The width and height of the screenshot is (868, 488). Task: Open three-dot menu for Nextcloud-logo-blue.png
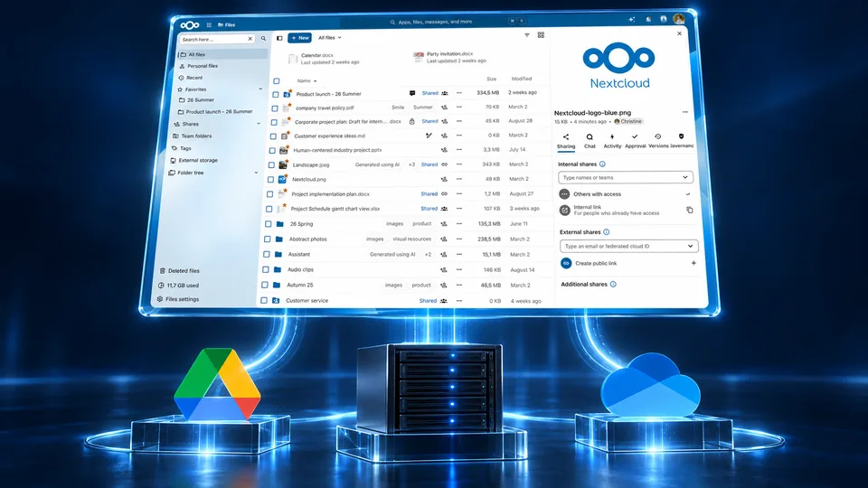tap(684, 112)
